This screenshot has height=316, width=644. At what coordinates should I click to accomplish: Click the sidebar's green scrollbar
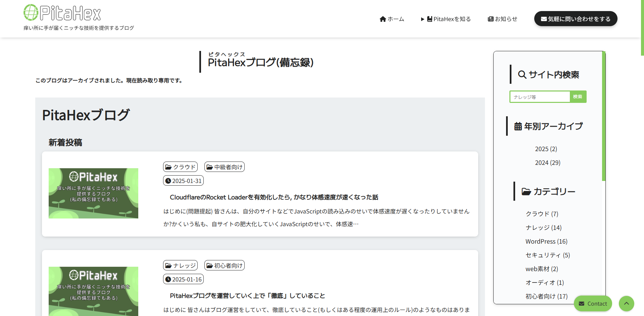[604, 116]
